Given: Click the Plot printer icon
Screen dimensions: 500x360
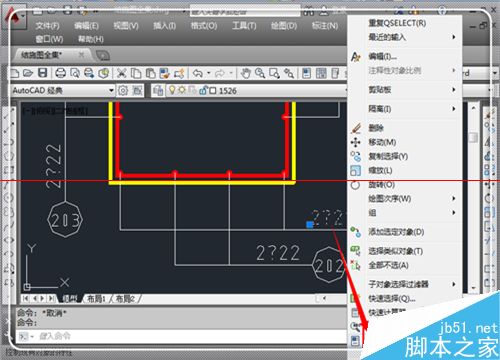Looking at the screenshot, I should coord(60,73).
